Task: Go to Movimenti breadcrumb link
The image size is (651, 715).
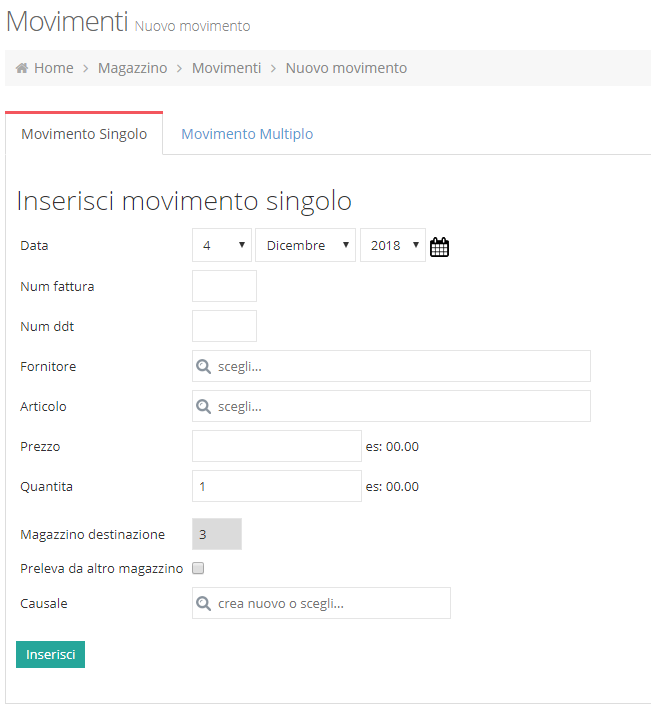Action: click(227, 68)
